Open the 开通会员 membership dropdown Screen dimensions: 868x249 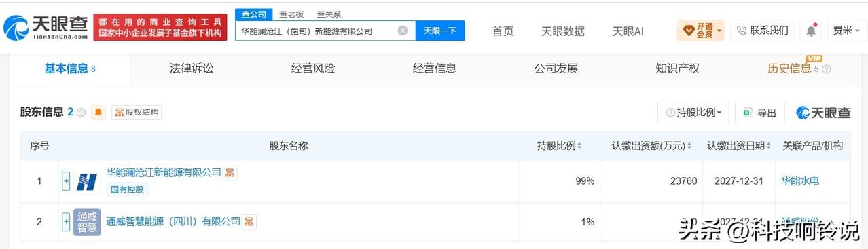700,31
